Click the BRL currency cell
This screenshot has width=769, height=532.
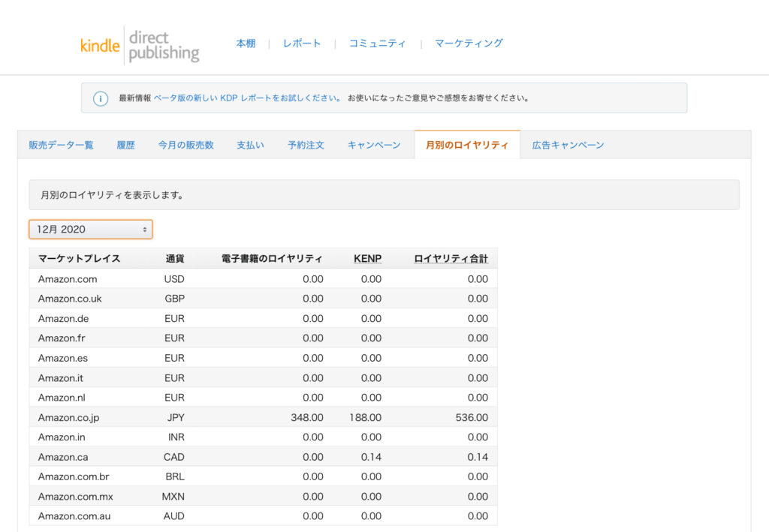click(x=175, y=476)
